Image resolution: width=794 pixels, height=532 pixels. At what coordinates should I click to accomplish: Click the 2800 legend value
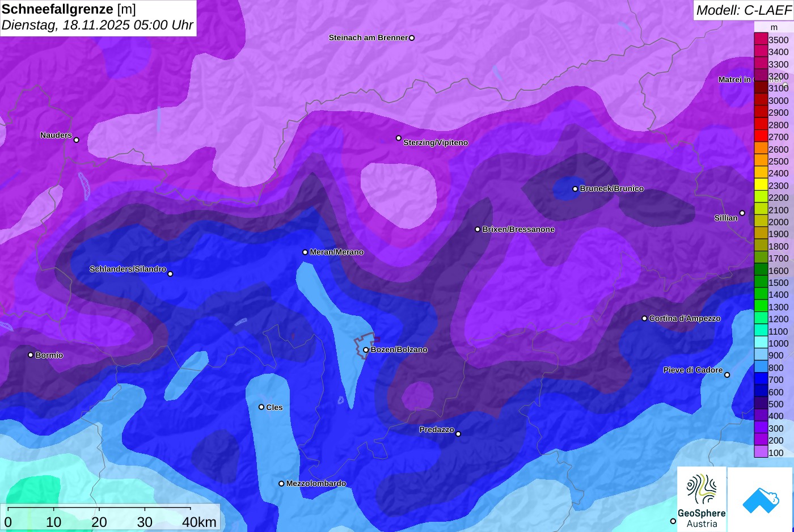pos(778,125)
